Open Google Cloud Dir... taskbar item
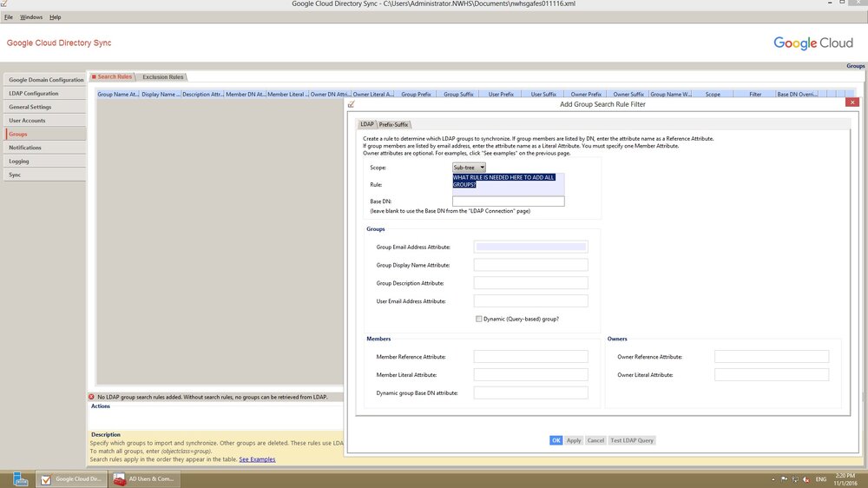Viewport: 868px width, 488px height. click(71, 479)
